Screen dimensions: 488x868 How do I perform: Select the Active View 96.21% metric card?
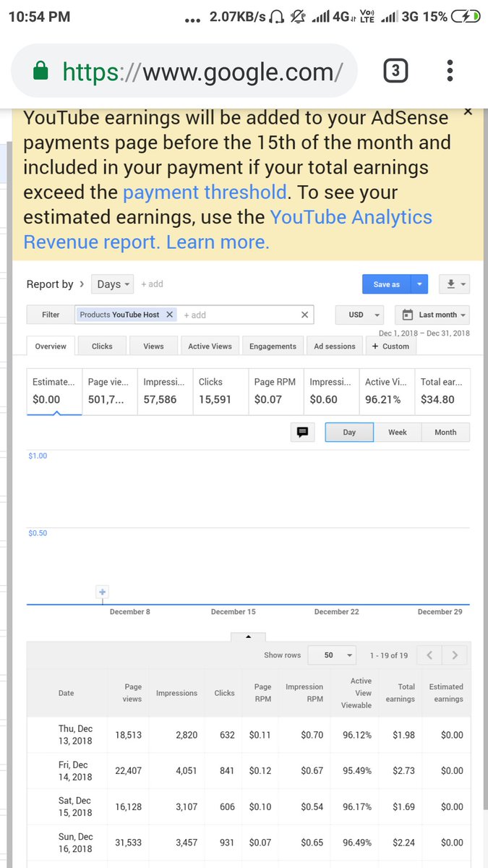point(387,391)
